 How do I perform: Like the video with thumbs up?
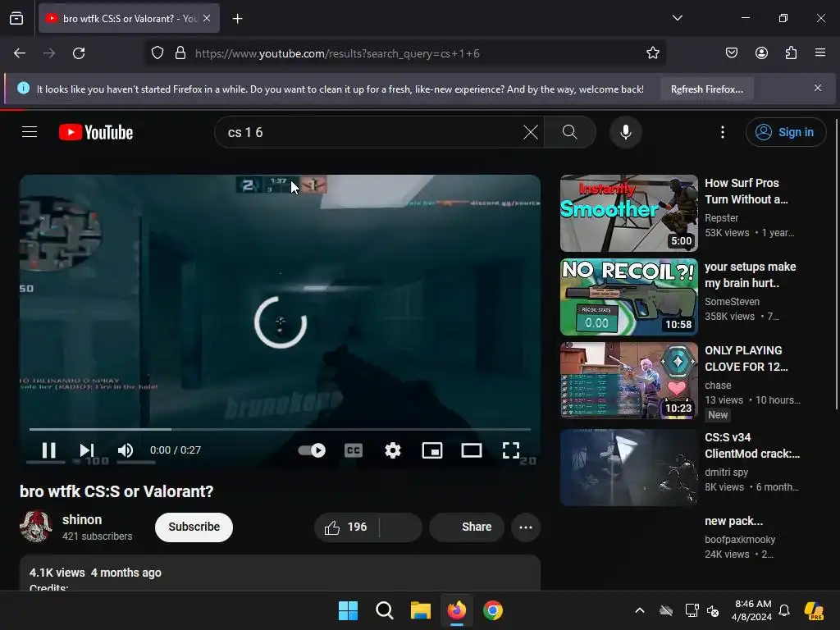click(346, 527)
